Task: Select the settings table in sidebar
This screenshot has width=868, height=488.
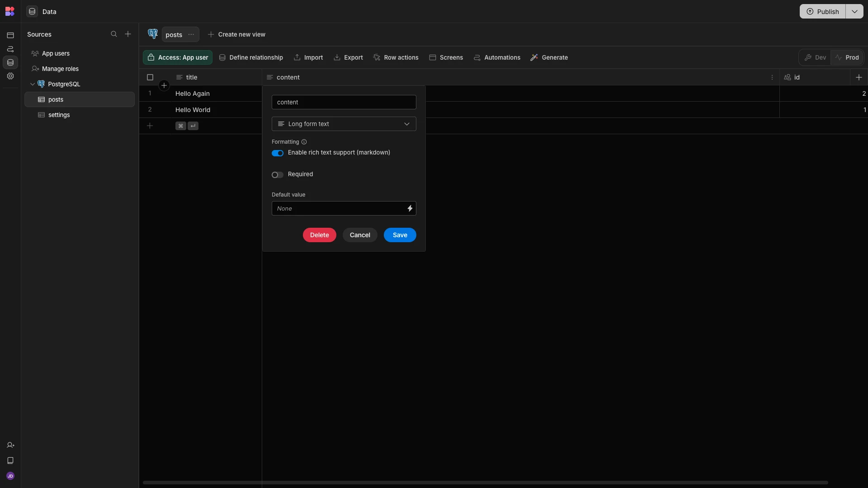Action: click(80, 115)
